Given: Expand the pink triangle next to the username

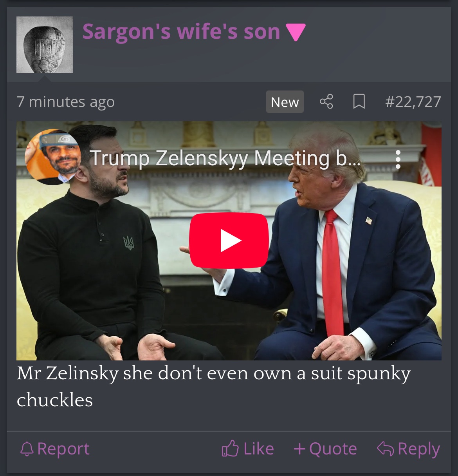Looking at the screenshot, I should click(x=296, y=32).
